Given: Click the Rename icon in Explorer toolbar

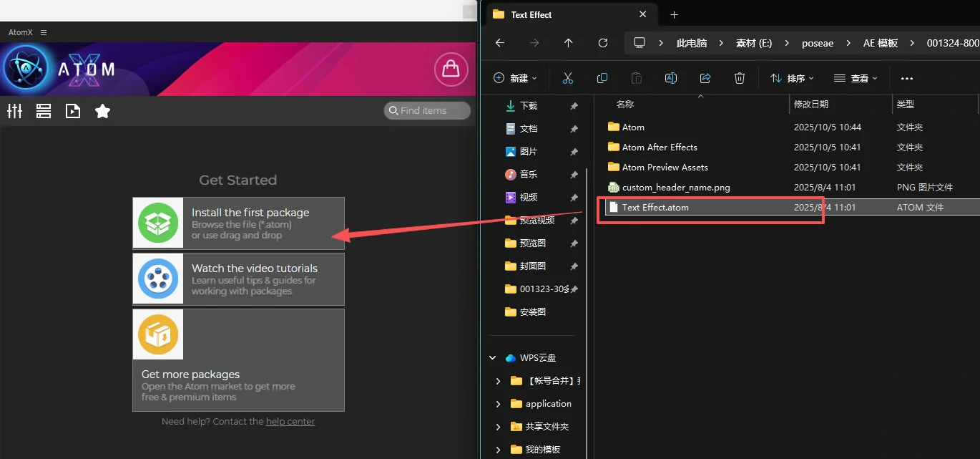Looking at the screenshot, I should click(x=671, y=78).
